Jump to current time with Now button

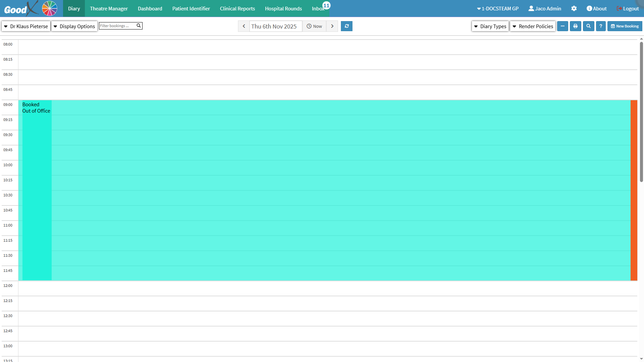[314, 26]
